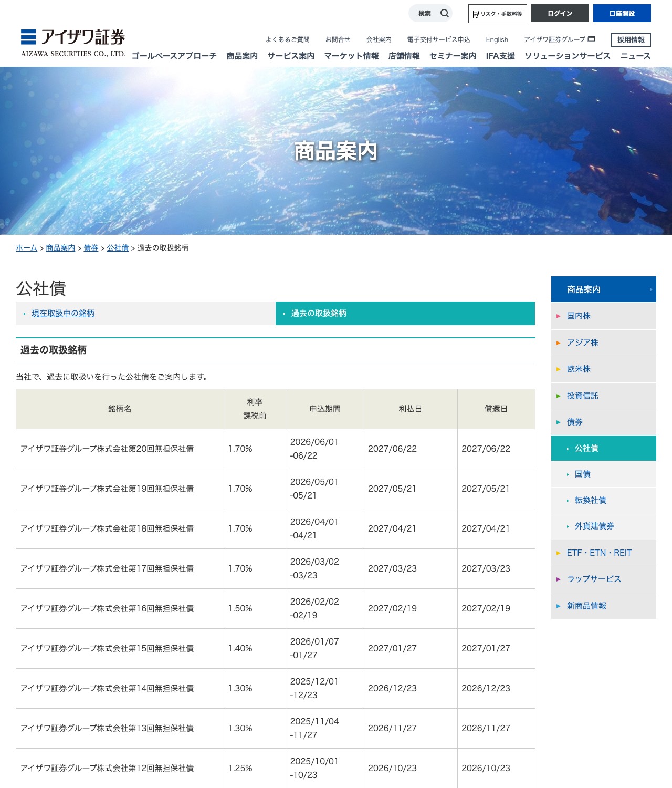This screenshot has width=672, height=788.
Task: Open 商品案内 sidebar header
Action: click(604, 289)
